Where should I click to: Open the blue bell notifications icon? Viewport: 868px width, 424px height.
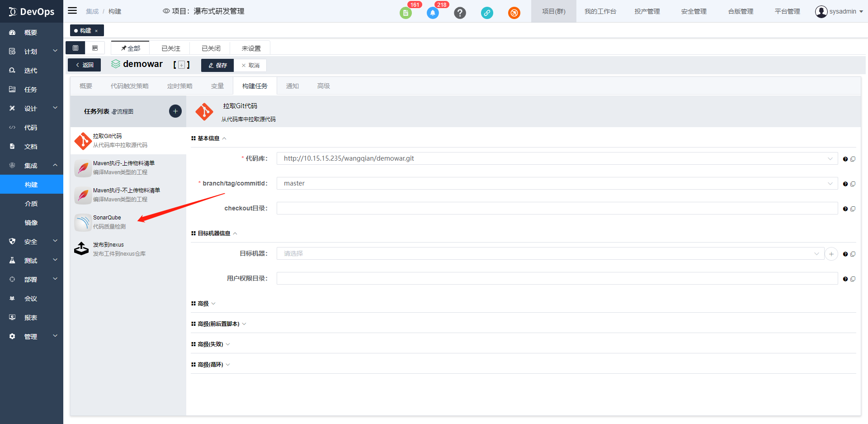point(433,13)
